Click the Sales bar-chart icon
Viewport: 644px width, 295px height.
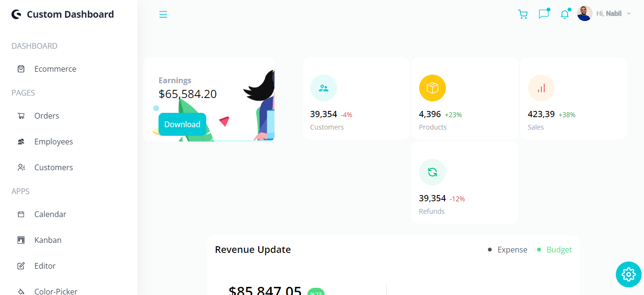coord(541,88)
